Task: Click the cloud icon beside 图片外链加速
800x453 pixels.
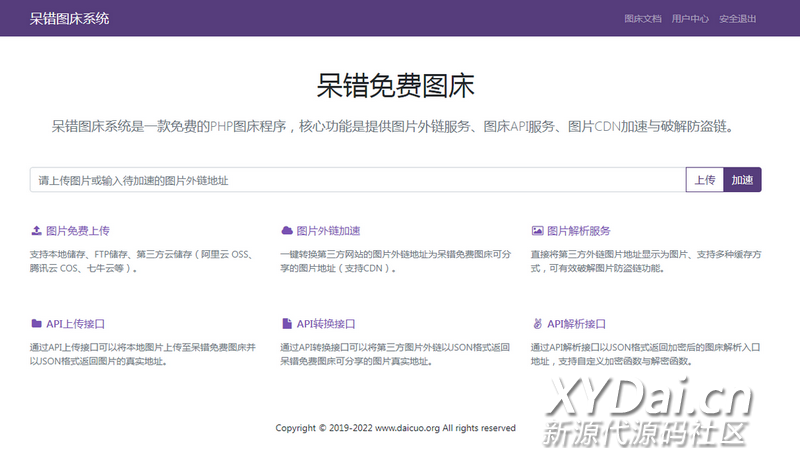Action: coord(287,230)
